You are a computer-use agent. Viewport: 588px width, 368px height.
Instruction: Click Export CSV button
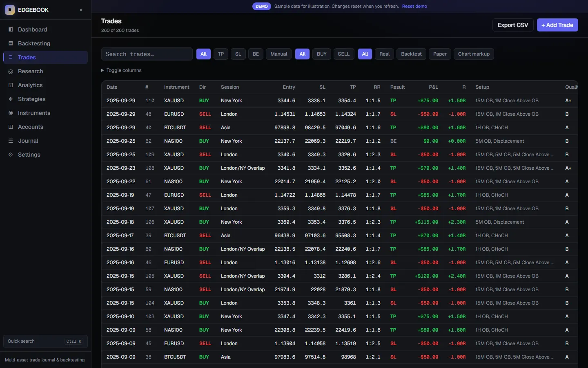513,25
